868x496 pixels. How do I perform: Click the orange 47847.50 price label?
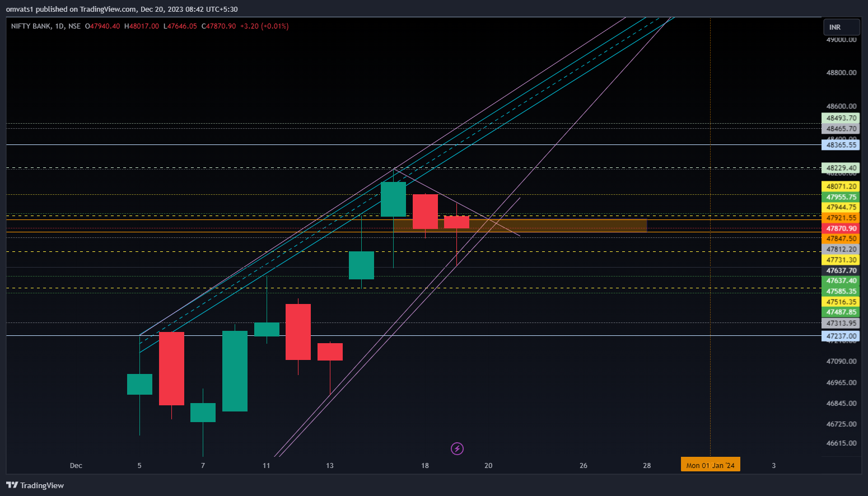click(x=841, y=238)
